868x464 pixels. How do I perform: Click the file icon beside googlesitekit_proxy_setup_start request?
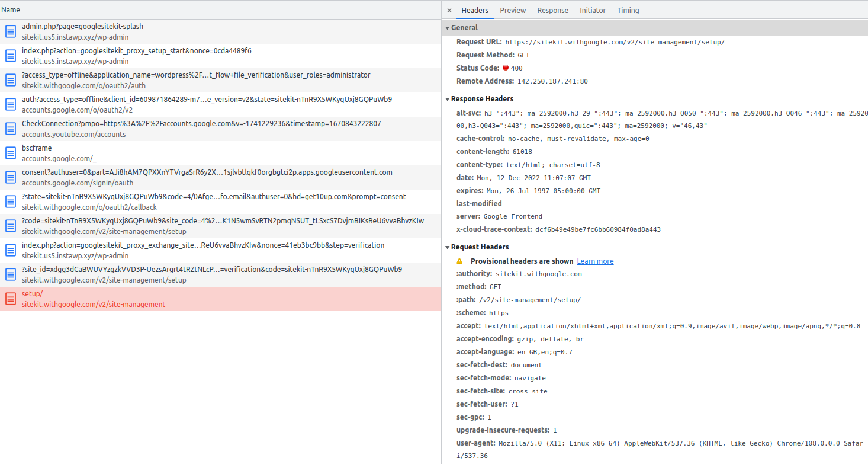(10, 55)
